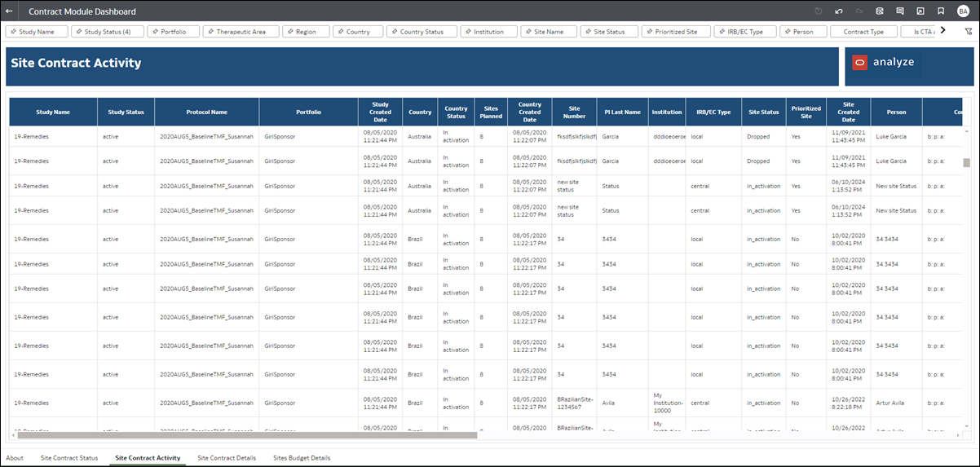Click the redo arrow in the top bar
The height and width of the screenshot is (467, 980).
(859, 11)
